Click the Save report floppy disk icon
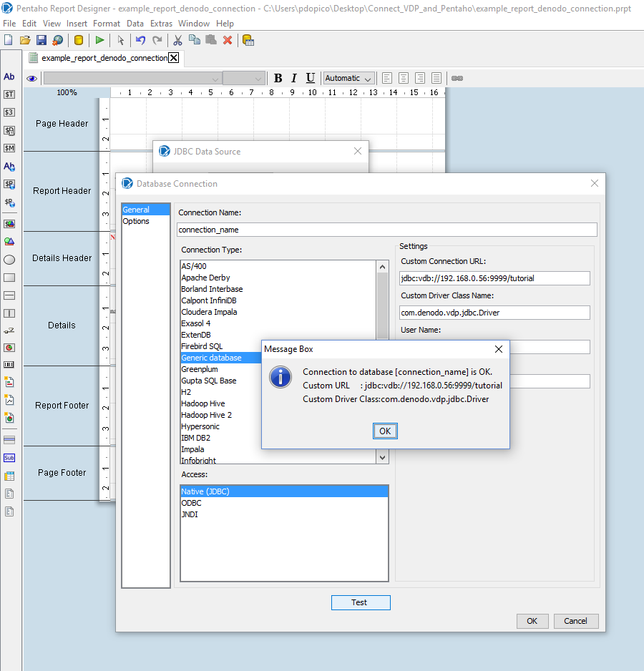This screenshot has height=671, width=644. pyautogui.click(x=42, y=40)
